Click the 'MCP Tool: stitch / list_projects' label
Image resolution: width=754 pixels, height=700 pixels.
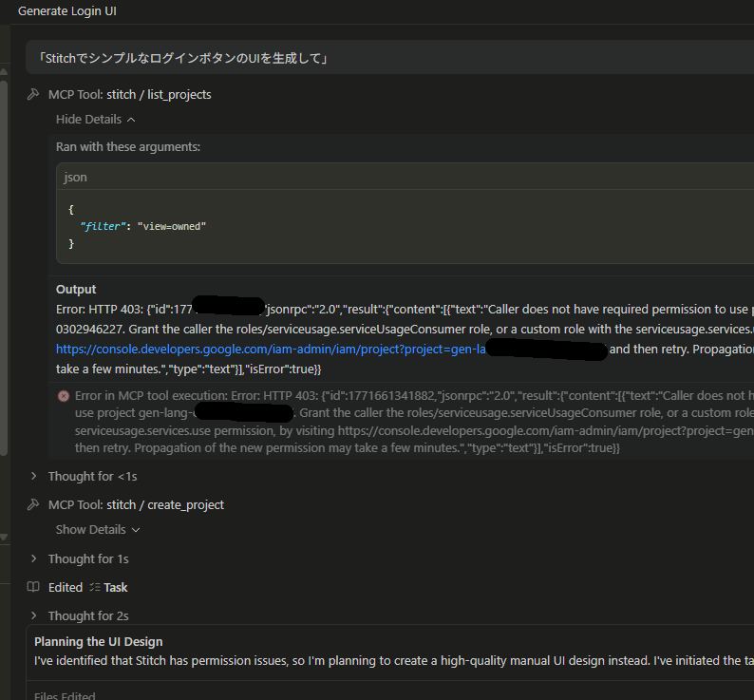click(x=129, y=94)
